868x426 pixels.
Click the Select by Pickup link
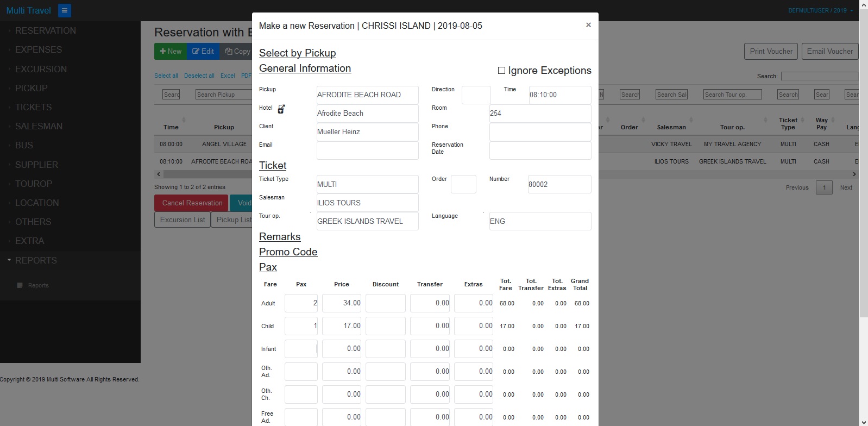point(297,53)
